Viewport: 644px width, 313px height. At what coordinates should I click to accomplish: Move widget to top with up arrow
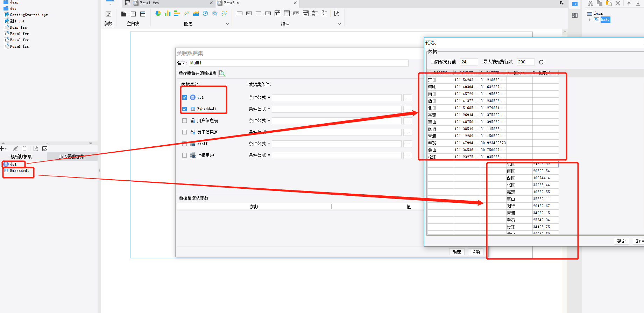coord(629,3)
